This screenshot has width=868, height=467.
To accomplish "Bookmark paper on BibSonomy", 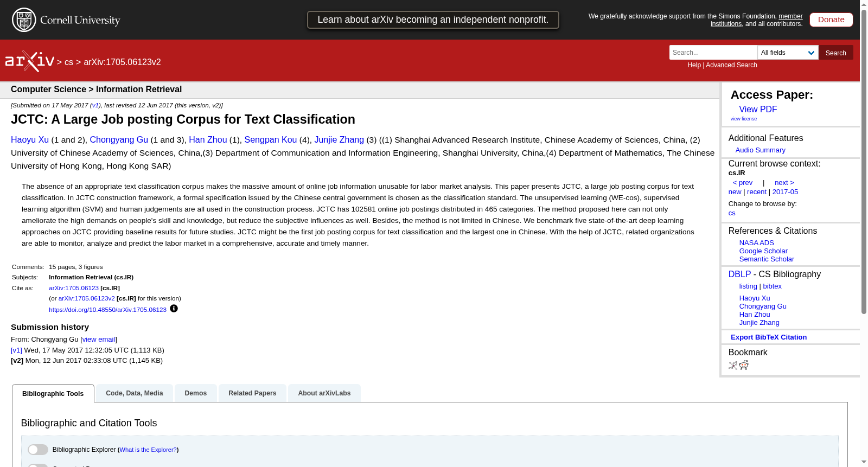I will (733, 365).
